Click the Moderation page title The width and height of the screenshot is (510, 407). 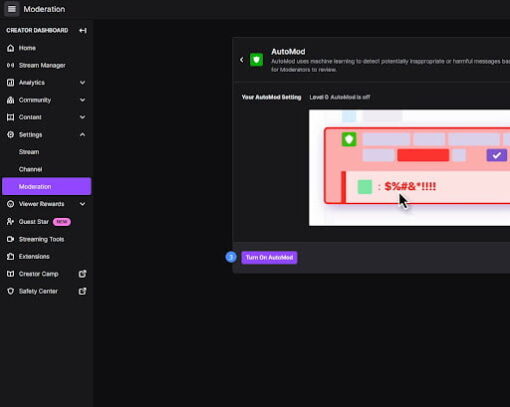[44, 9]
